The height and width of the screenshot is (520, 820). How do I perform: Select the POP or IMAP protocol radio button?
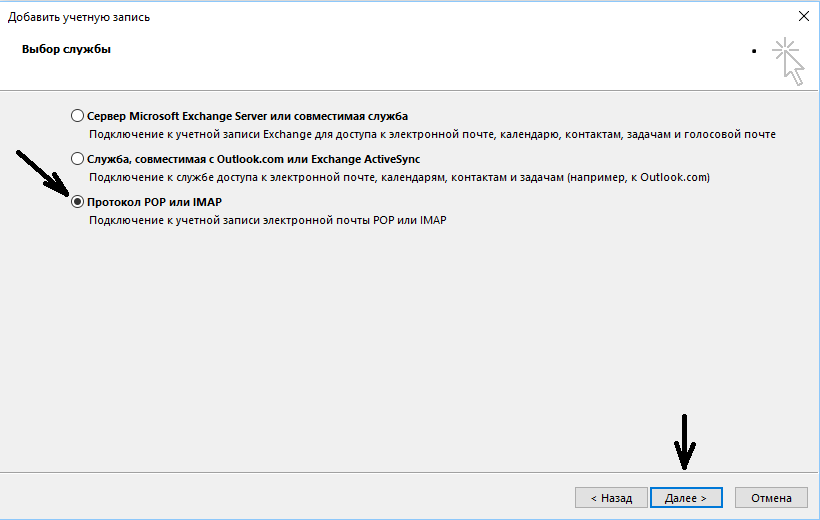(78, 202)
